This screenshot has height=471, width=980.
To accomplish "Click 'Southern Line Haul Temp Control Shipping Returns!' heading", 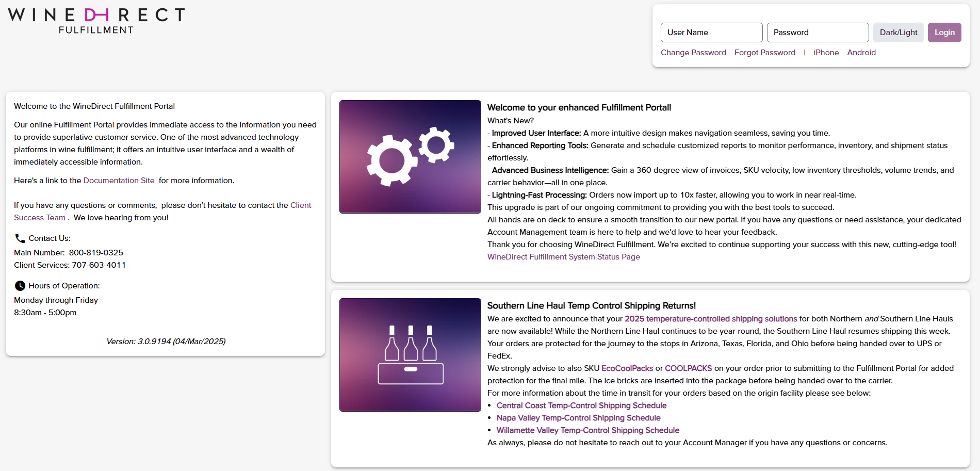I will 592,305.
